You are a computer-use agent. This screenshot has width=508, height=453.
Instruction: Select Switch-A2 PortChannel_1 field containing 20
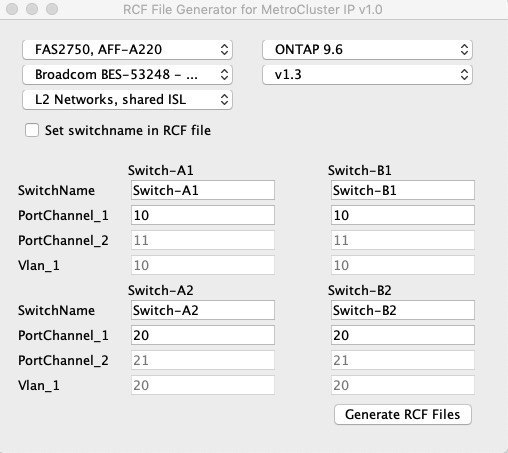[203, 335]
